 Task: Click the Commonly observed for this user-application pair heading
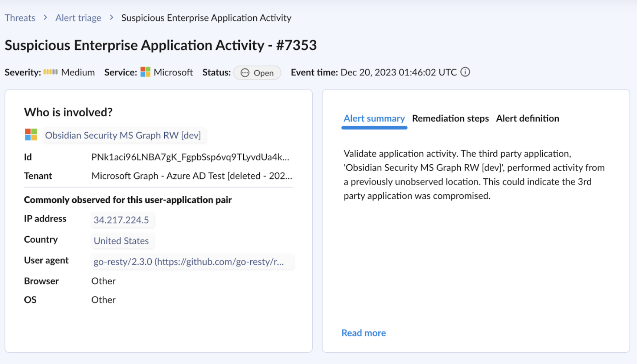coord(128,200)
